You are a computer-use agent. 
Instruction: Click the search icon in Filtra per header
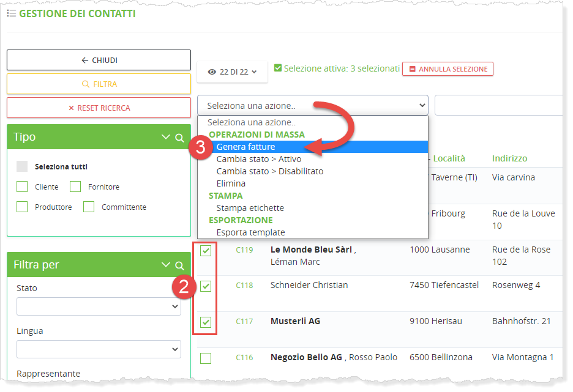click(179, 265)
